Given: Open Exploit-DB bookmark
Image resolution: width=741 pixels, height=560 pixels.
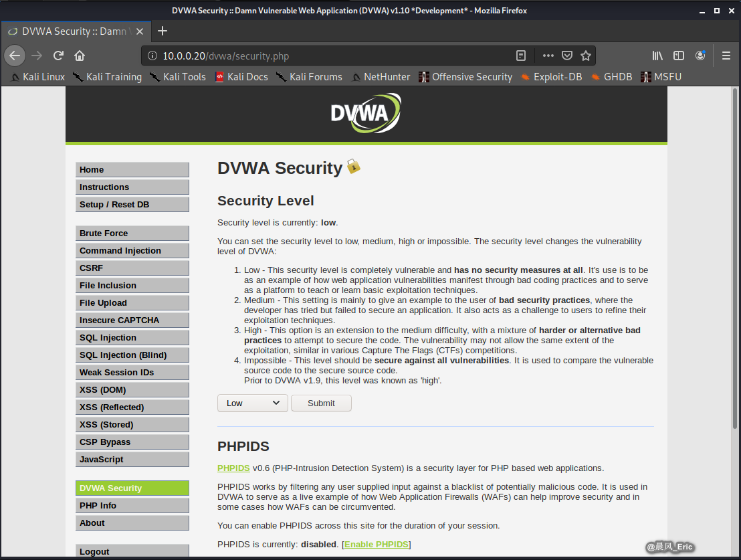Looking at the screenshot, I should (551, 77).
